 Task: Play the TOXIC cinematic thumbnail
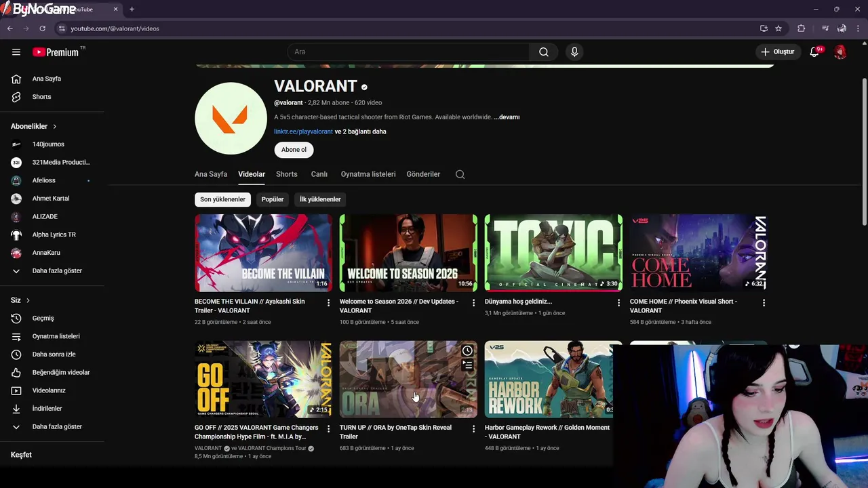point(553,253)
